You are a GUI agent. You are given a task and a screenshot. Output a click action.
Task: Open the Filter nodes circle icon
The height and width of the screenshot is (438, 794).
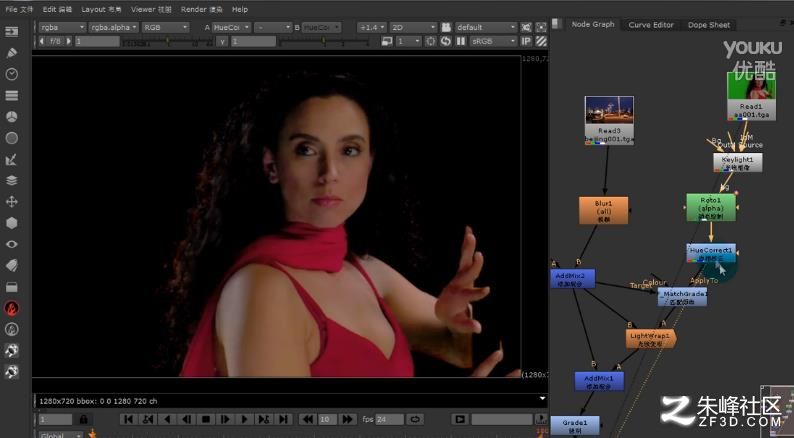pyautogui.click(x=12, y=138)
